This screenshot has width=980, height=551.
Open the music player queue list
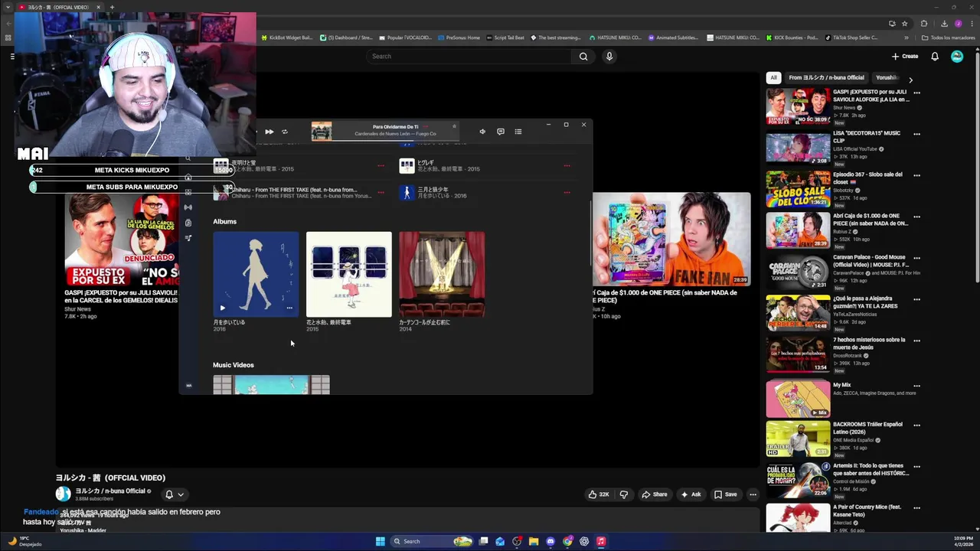pos(518,132)
